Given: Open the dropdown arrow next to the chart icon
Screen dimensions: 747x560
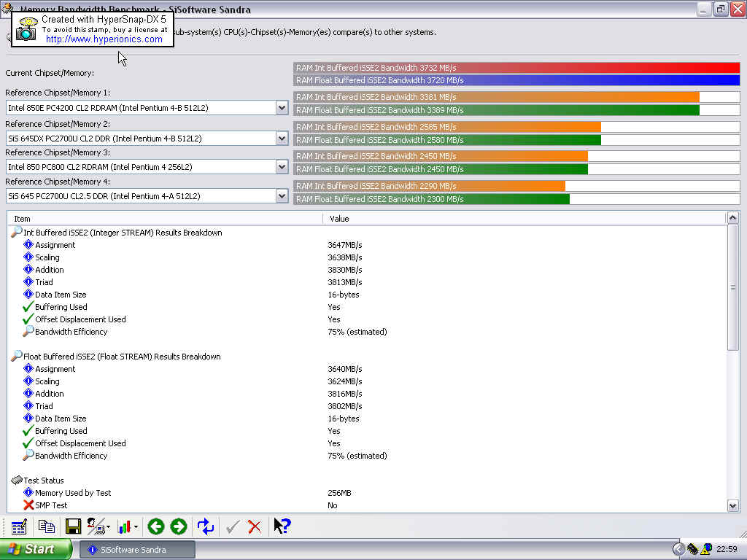Looking at the screenshot, I should pos(136,527).
